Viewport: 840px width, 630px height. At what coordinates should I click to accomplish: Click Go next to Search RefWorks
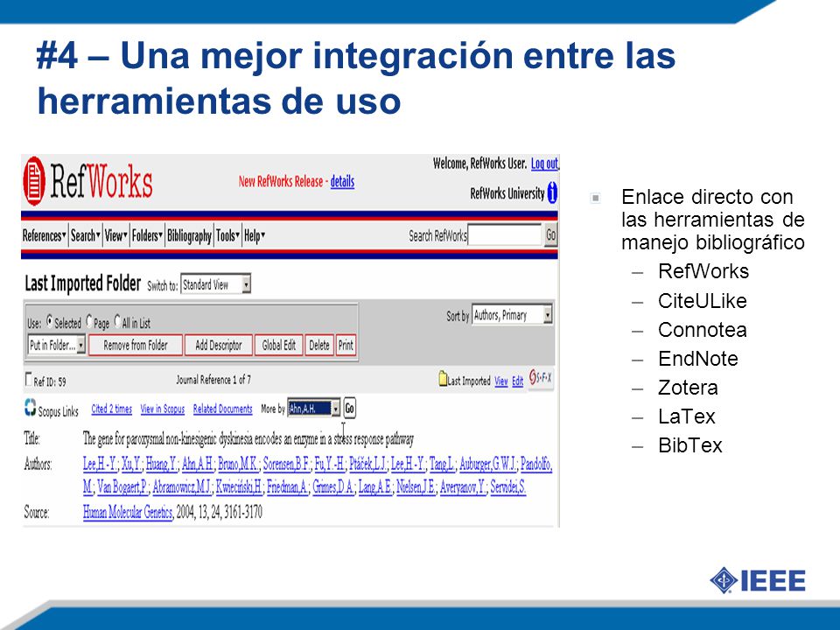(550, 234)
